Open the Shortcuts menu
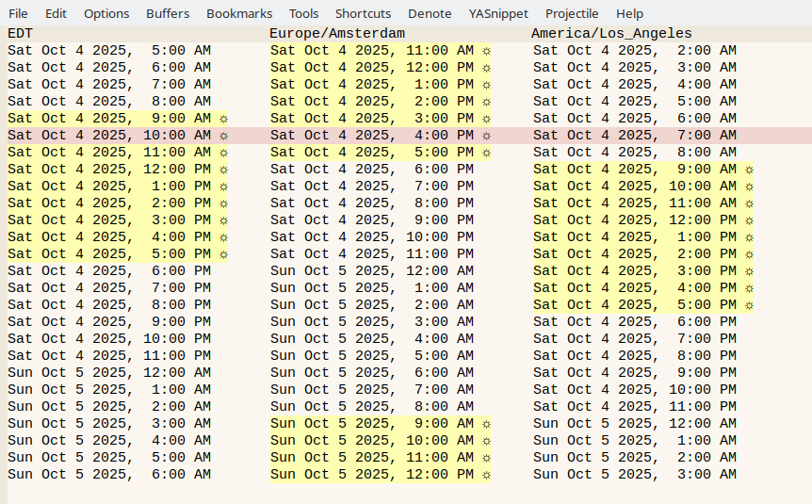The width and height of the screenshot is (812, 504). point(363,13)
